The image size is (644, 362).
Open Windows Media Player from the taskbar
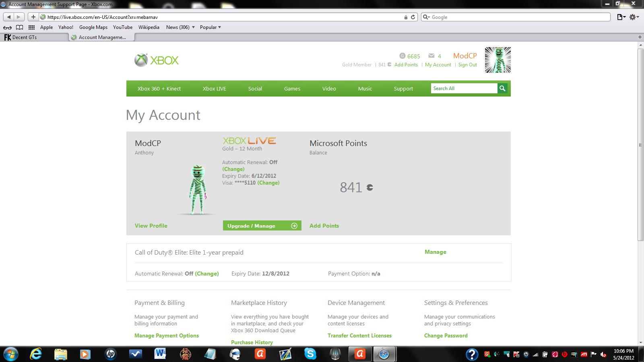point(85,354)
